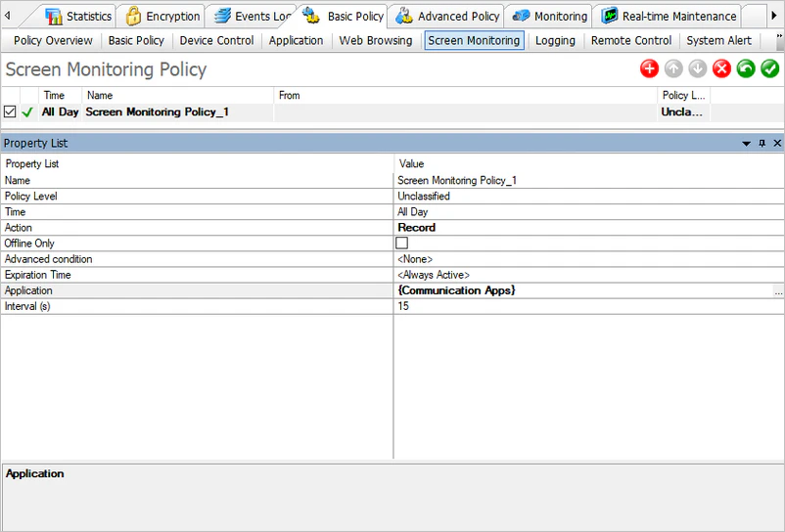This screenshot has height=532, width=785.
Task: Click the Monitoring tab icon
Action: coord(521,16)
